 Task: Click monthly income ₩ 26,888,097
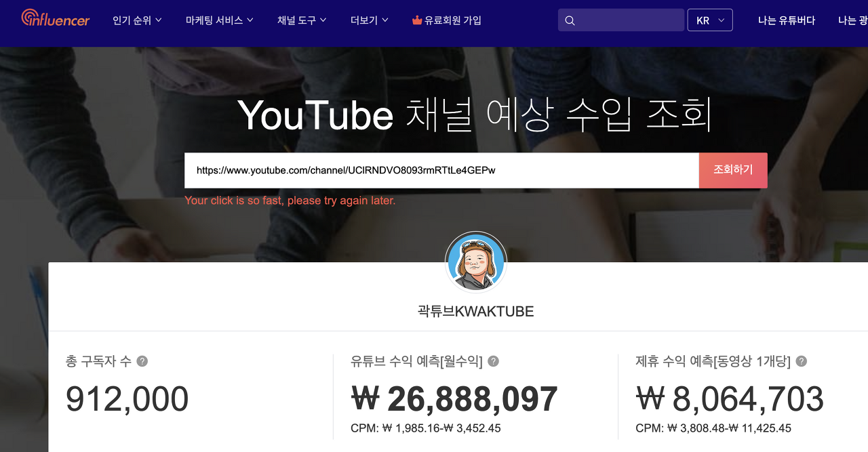click(x=454, y=398)
